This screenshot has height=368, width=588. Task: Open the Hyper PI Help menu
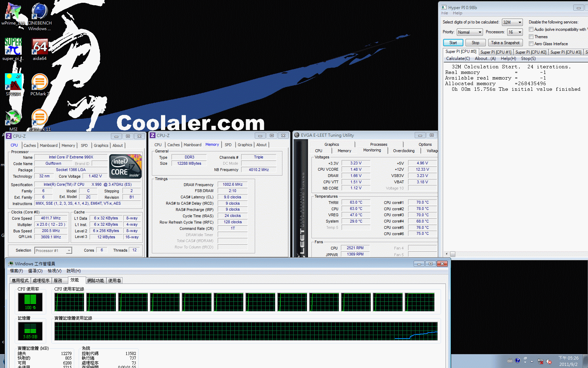[457, 13]
